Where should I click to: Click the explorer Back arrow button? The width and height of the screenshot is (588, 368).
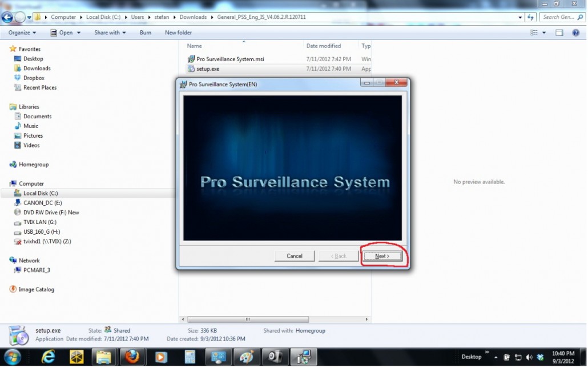pyautogui.click(x=7, y=17)
